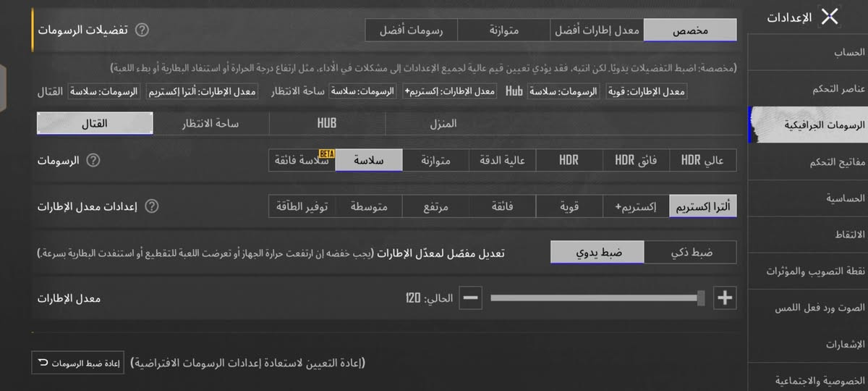Choose عالية الدقة graphics quality

pyautogui.click(x=503, y=161)
